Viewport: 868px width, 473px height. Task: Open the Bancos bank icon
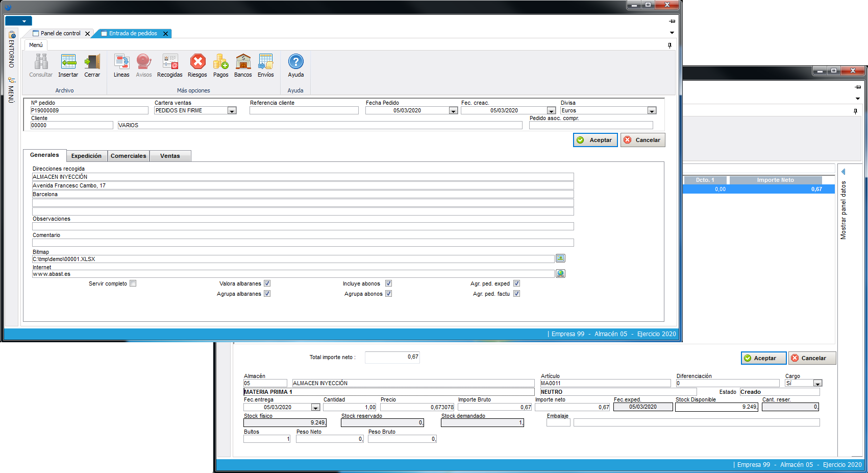243,62
